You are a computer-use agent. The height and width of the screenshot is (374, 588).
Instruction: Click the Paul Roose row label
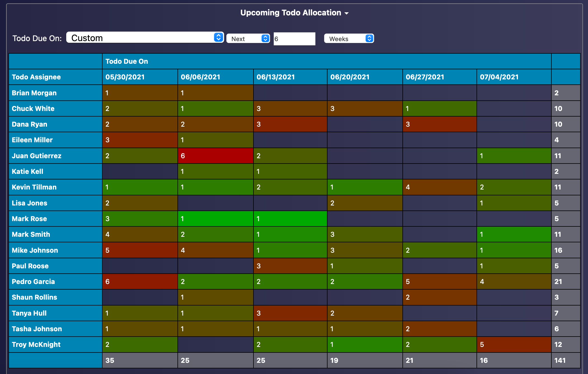[x=55, y=266]
